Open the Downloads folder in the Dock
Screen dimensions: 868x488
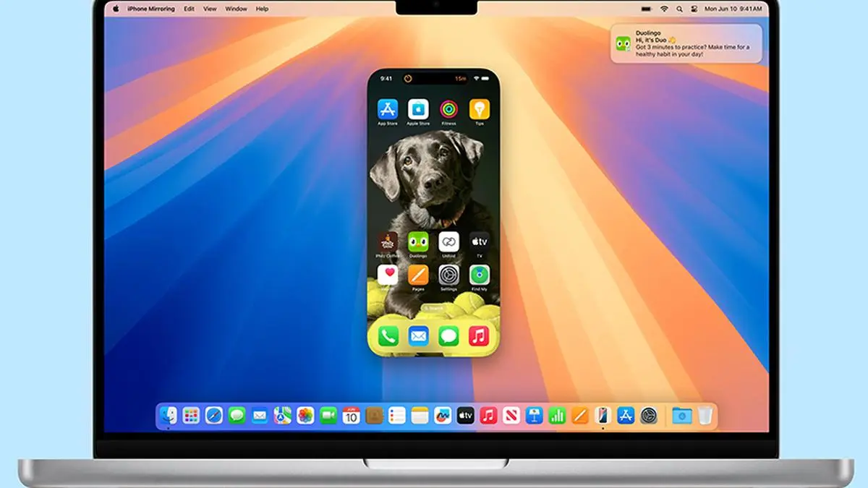coord(681,415)
